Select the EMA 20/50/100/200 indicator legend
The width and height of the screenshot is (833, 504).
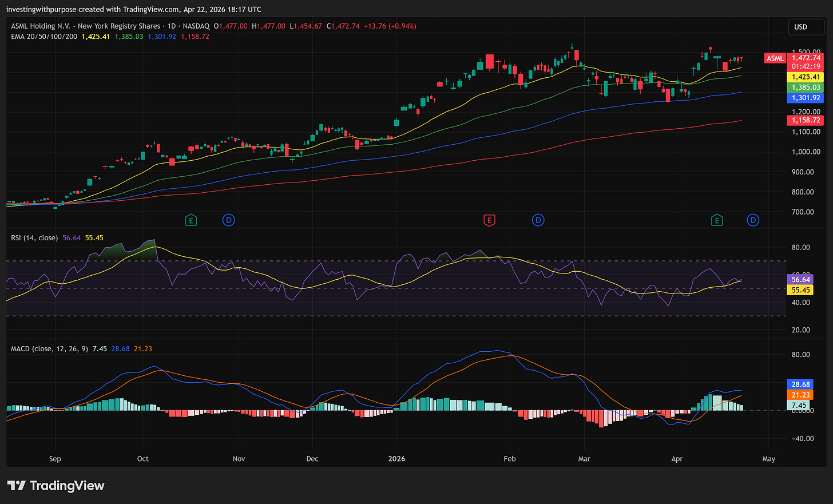[x=44, y=37]
